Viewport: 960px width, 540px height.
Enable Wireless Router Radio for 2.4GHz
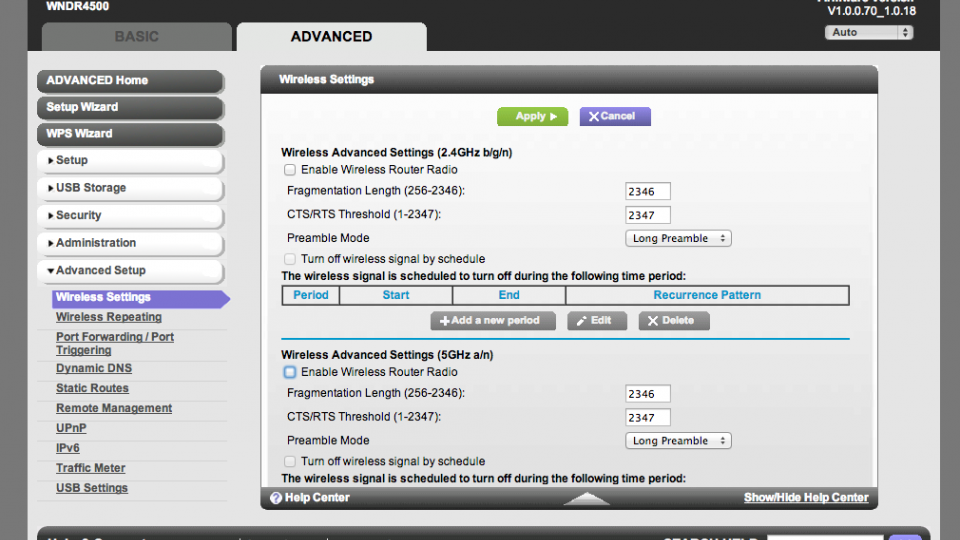pyautogui.click(x=290, y=170)
